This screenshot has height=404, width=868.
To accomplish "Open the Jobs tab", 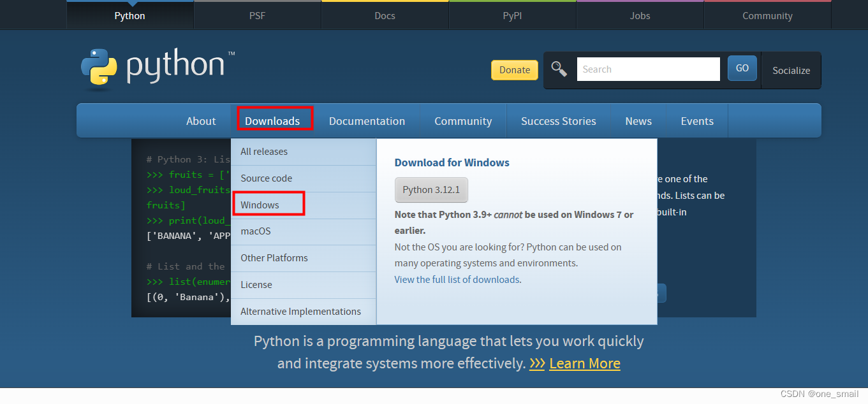I will coord(640,15).
